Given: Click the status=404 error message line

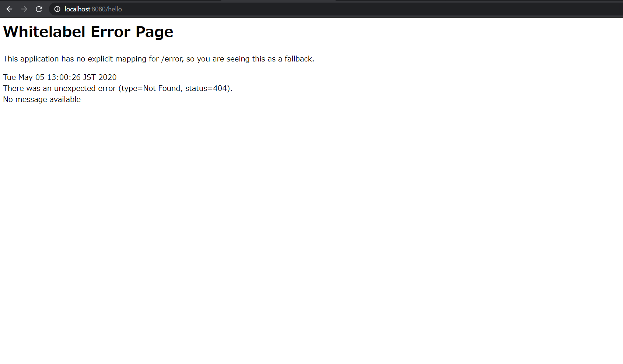Looking at the screenshot, I should point(118,88).
